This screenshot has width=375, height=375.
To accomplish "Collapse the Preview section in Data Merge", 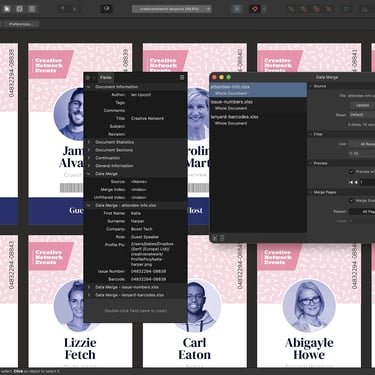I will point(311,163).
